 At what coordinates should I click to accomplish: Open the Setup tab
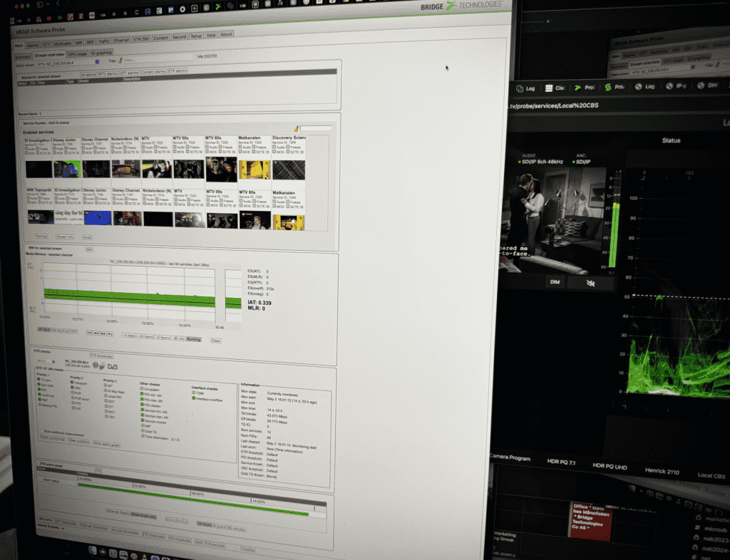tap(196, 36)
